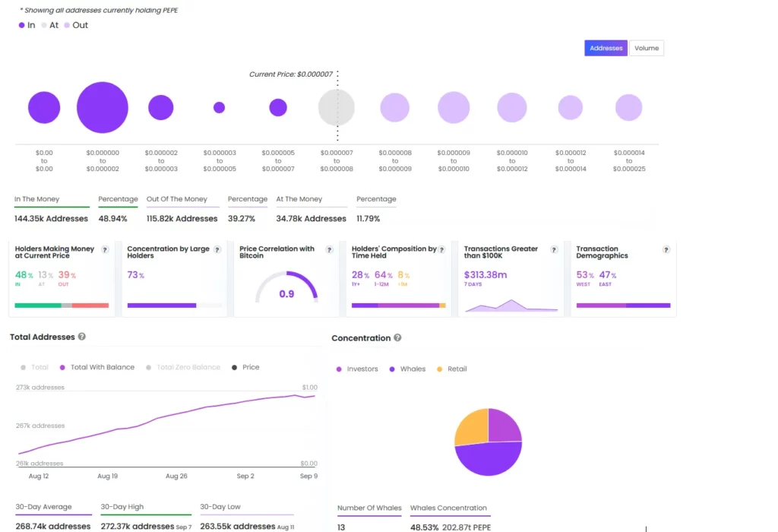Click the bubble for $0.000009 to $0.000010

pos(454,108)
